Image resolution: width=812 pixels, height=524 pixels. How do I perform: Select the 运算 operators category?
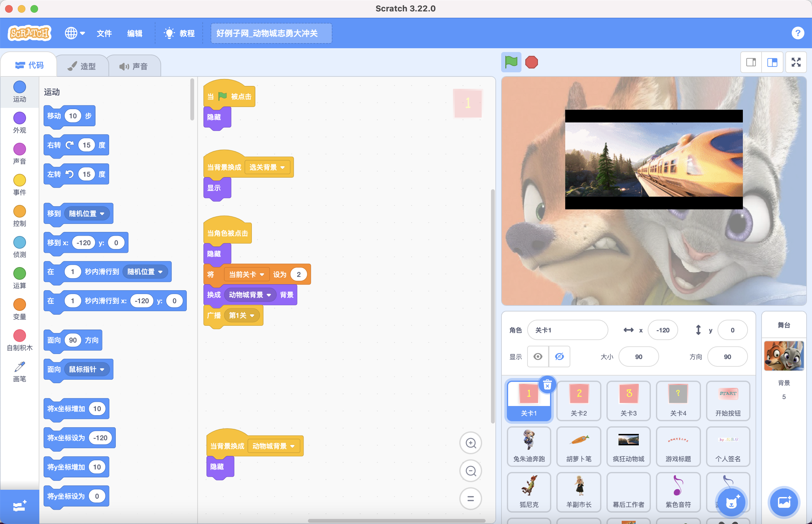coord(19,278)
